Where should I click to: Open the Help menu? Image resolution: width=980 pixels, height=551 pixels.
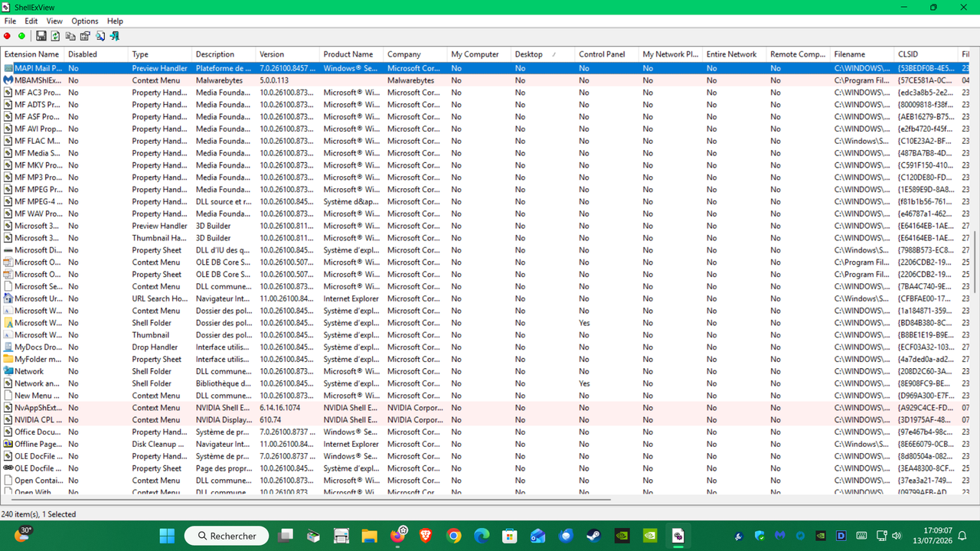(x=115, y=21)
